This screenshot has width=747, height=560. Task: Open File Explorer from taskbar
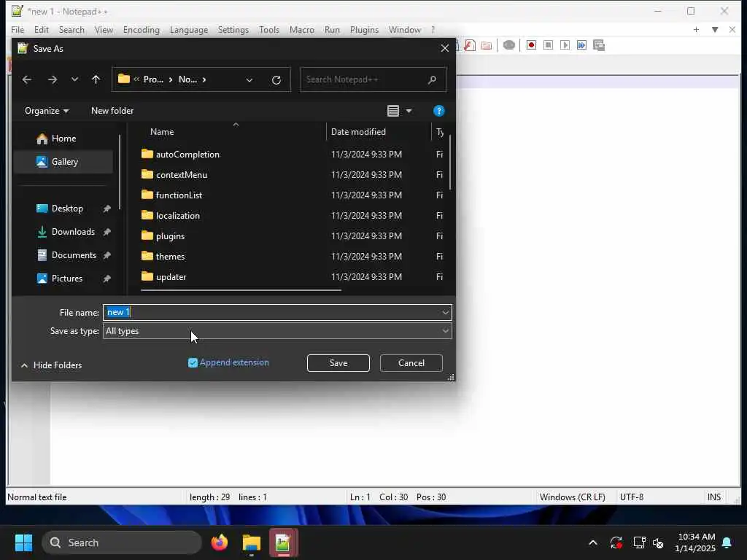pyautogui.click(x=252, y=542)
